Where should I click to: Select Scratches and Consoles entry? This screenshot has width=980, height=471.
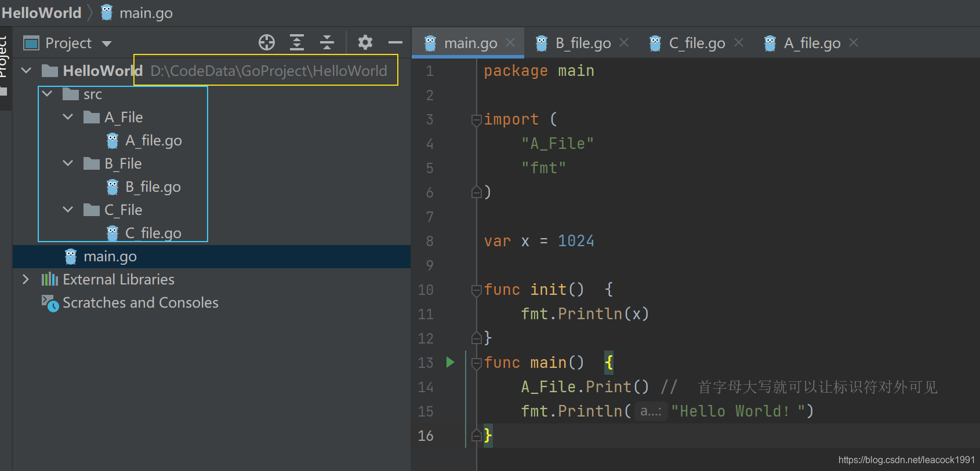[x=140, y=303]
